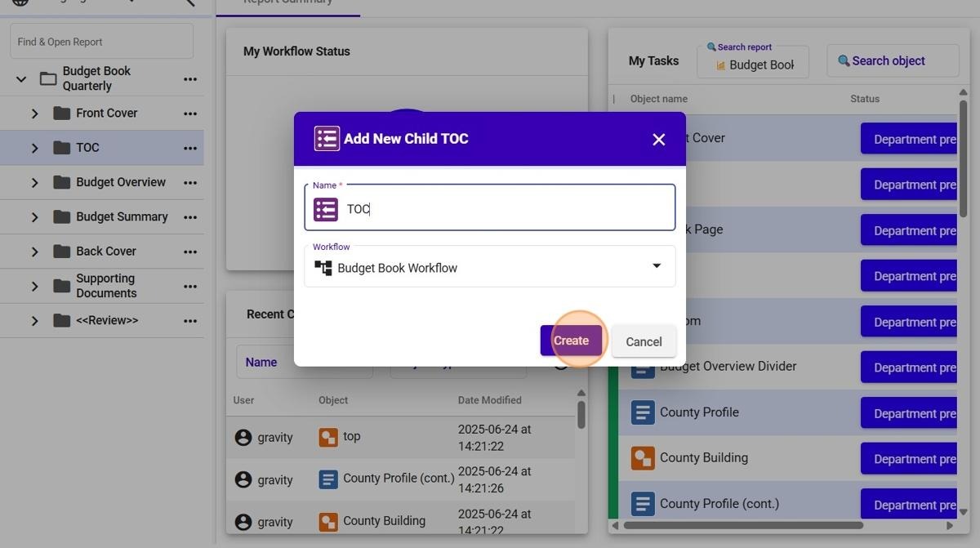The width and height of the screenshot is (980, 548).
Task: Expand the <<Review>> folder
Action: pyautogui.click(x=34, y=321)
